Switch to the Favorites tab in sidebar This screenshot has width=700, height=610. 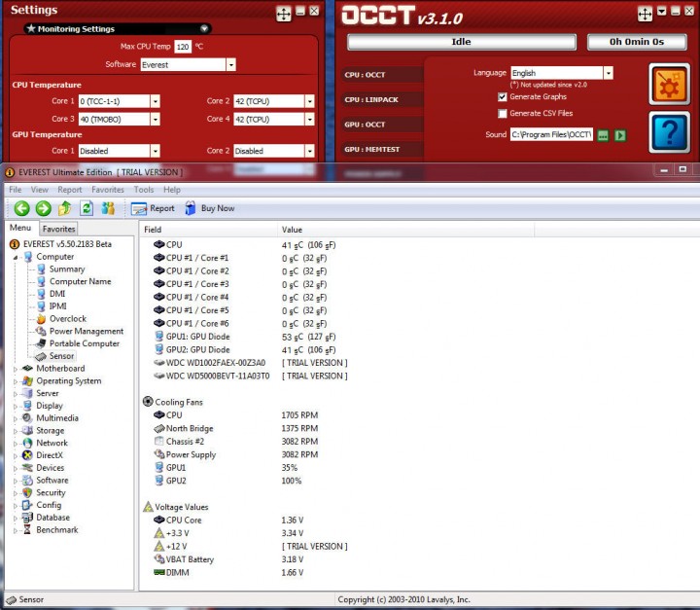pos(58,229)
